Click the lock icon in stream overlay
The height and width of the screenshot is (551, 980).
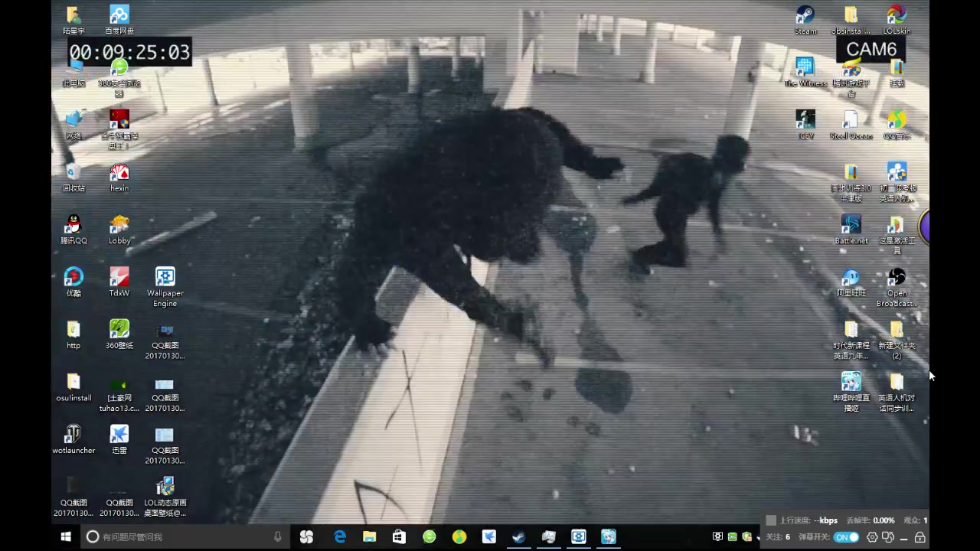(x=920, y=537)
